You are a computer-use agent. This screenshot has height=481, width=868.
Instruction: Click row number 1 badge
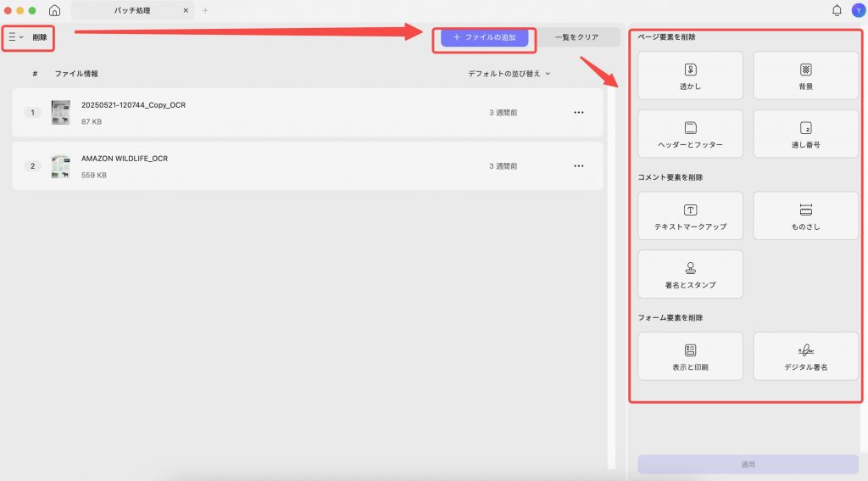pyautogui.click(x=33, y=113)
